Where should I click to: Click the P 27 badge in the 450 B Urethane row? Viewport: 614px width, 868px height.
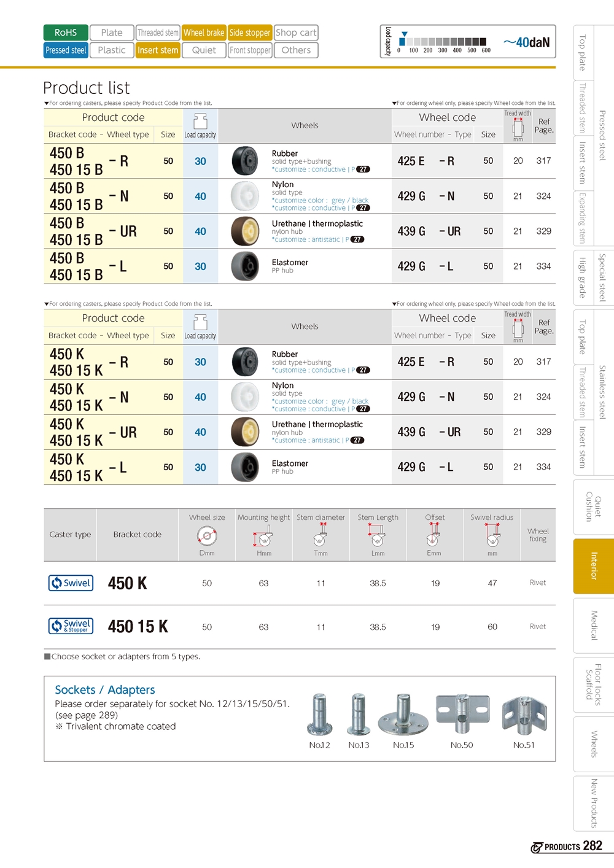357,239
